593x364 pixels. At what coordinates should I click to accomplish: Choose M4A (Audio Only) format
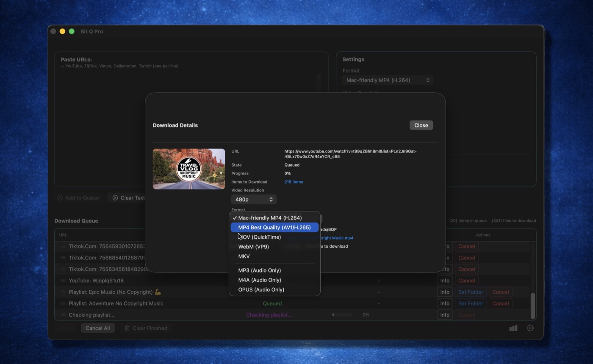pyautogui.click(x=274, y=280)
